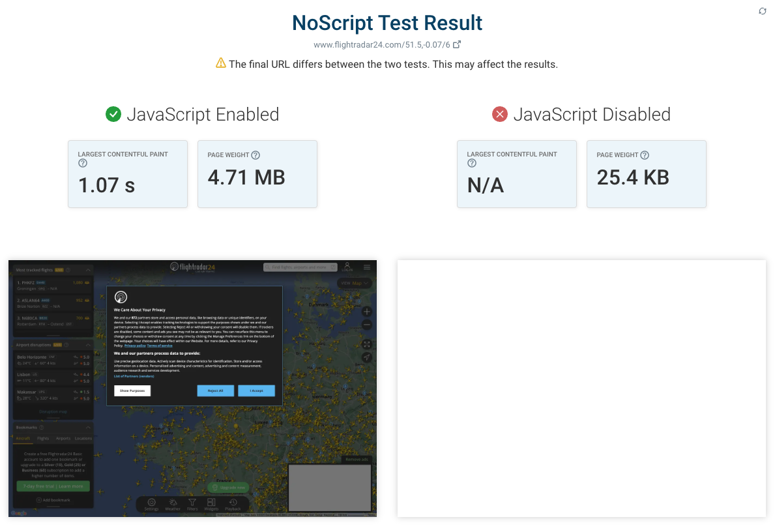Screen dimensions: 775x532
Task: Select the Weather icon in bottom toolbar
Action: point(173,502)
